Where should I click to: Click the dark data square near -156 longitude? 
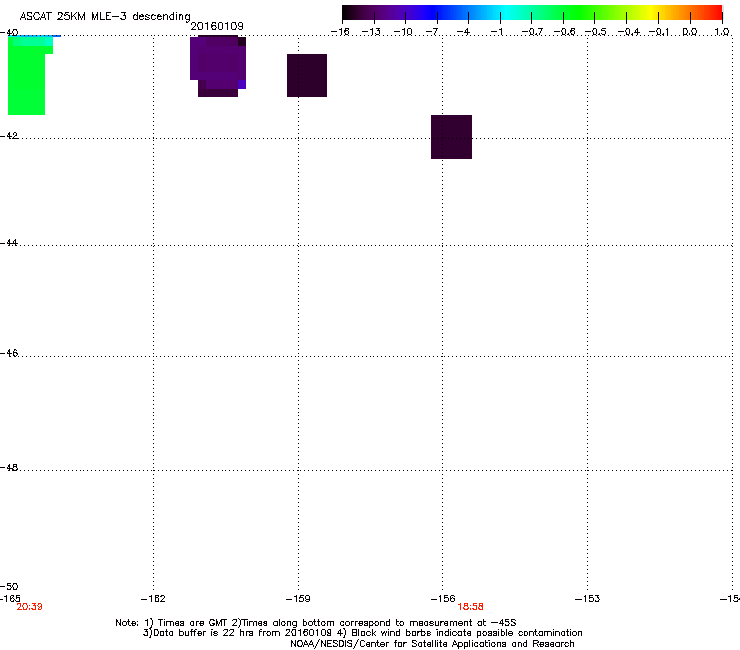point(451,137)
